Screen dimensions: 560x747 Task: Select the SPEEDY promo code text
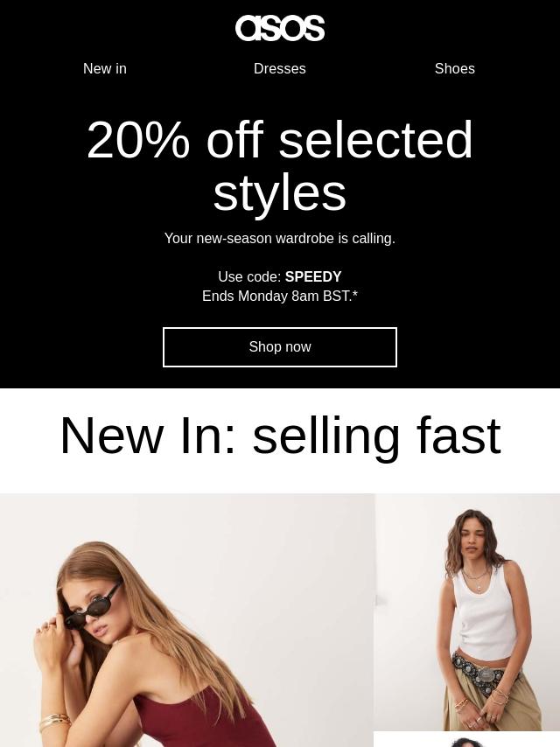click(x=313, y=276)
